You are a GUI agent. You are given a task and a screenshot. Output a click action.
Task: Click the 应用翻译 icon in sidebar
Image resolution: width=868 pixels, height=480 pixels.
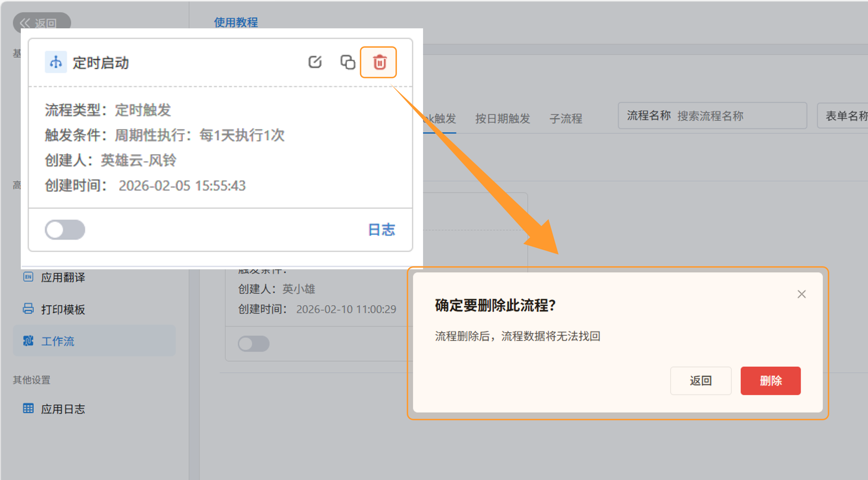click(28, 277)
